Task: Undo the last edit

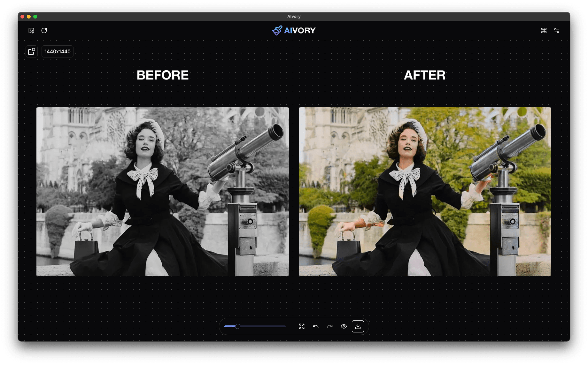Action: click(x=315, y=326)
